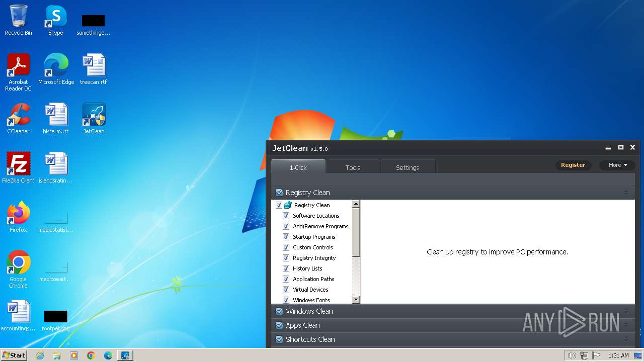Switch to the Settings tab
The height and width of the screenshot is (362, 644).
click(408, 167)
